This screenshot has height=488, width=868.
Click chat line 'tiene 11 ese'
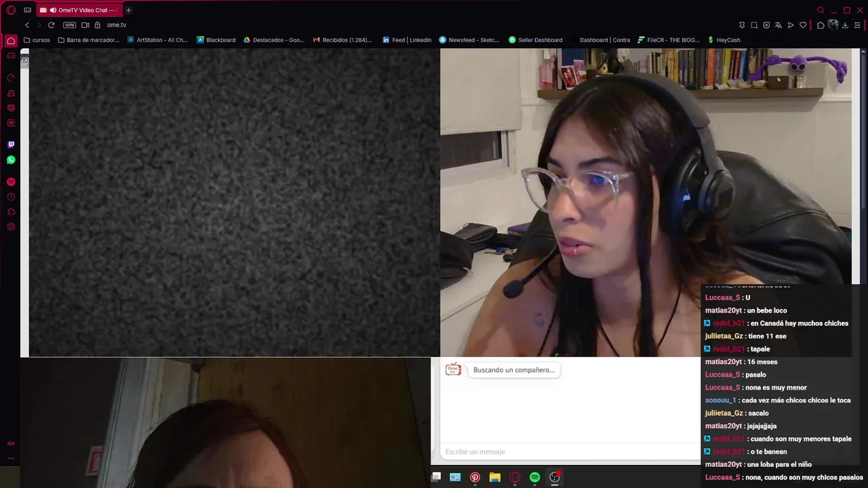[x=767, y=336]
